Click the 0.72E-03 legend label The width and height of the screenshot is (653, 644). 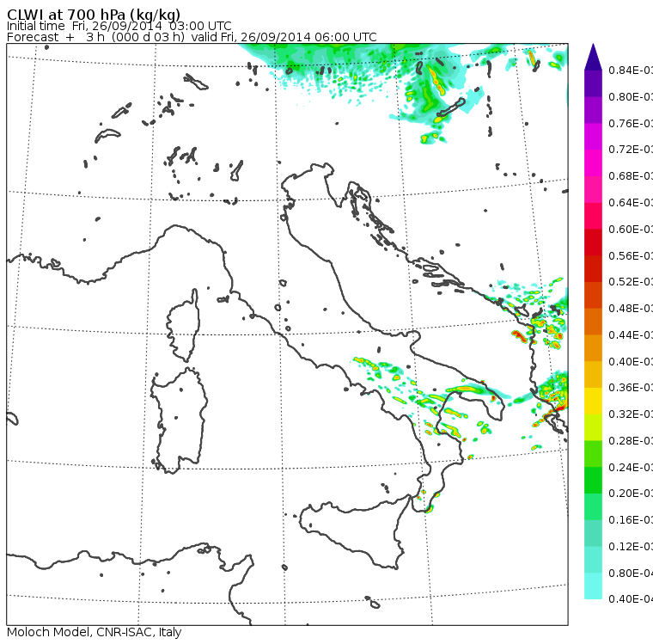tap(631, 150)
